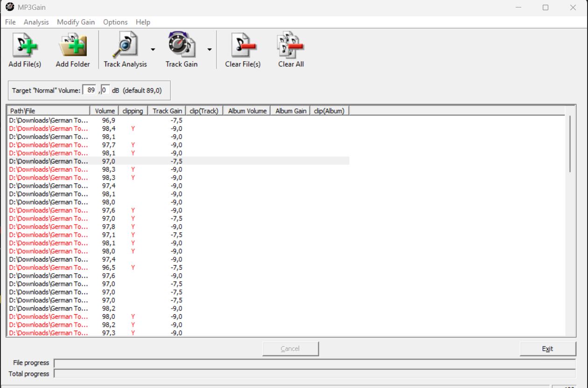The height and width of the screenshot is (388, 588).
Task: Sort by the clipping column header
Action: pos(133,111)
